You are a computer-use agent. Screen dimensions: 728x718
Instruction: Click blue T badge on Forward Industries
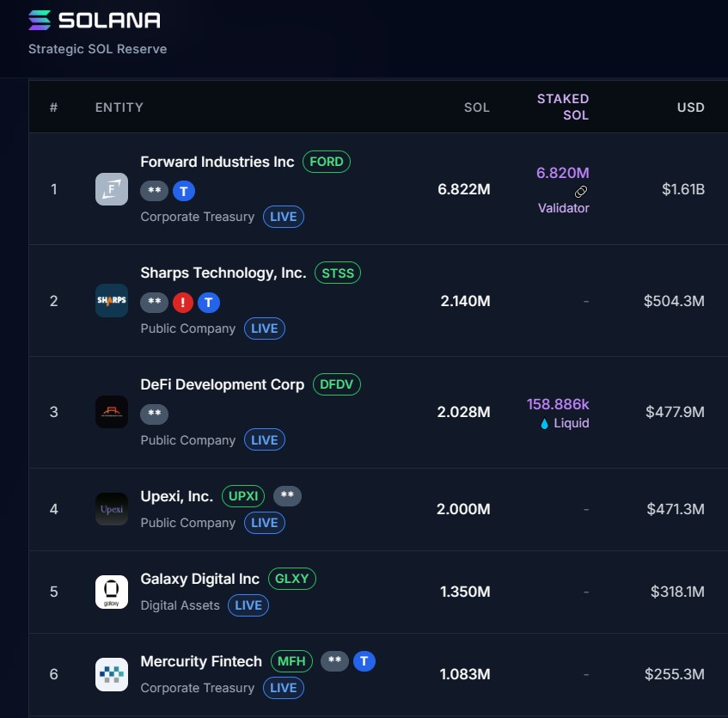183,190
